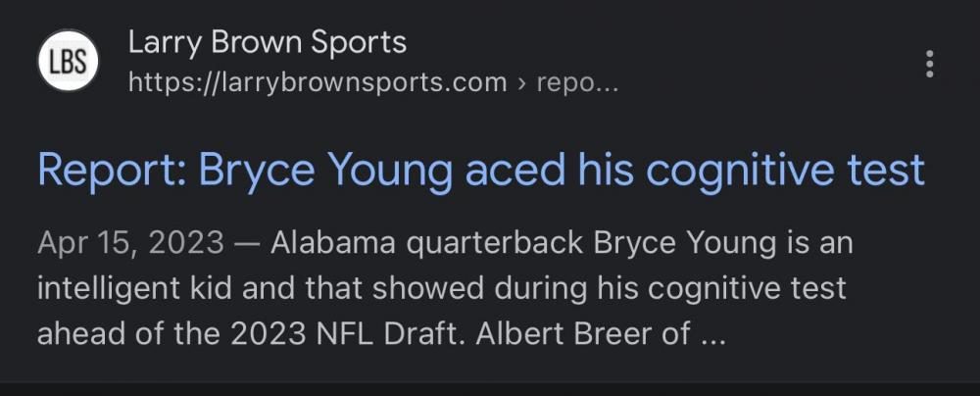Click the word 'Report:' in the headline
The height and width of the screenshot is (396, 980).
point(110,171)
